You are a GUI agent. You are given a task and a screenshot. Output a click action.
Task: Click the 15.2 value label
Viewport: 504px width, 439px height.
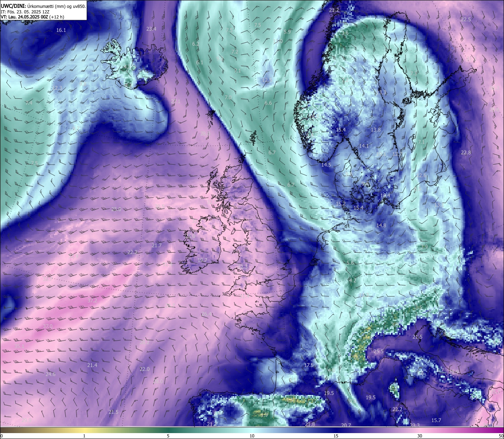click(341, 204)
